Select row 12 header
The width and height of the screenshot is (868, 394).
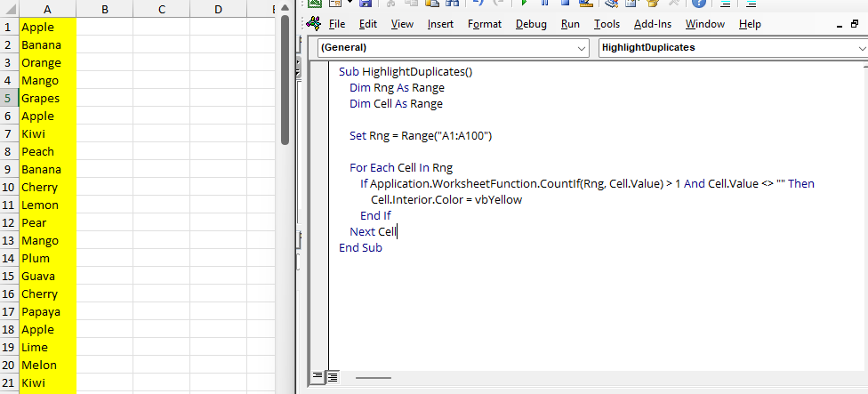pyautogui.click(x=9, y=223)
